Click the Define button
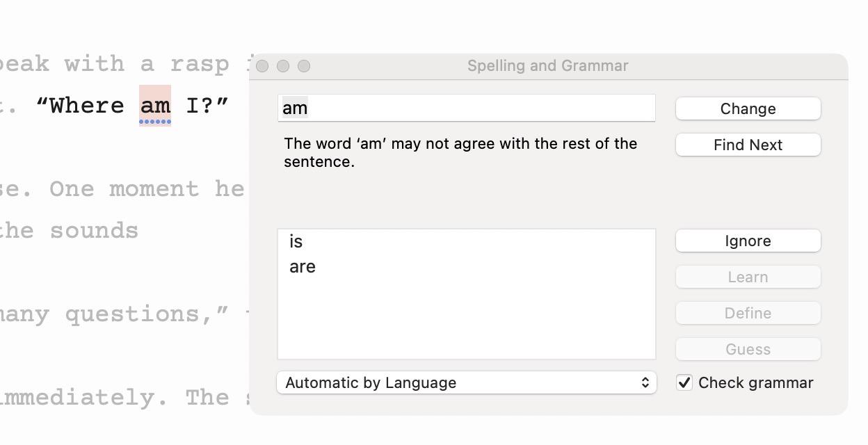The width and height of the screenshot is (868, 445). point(748,313)
